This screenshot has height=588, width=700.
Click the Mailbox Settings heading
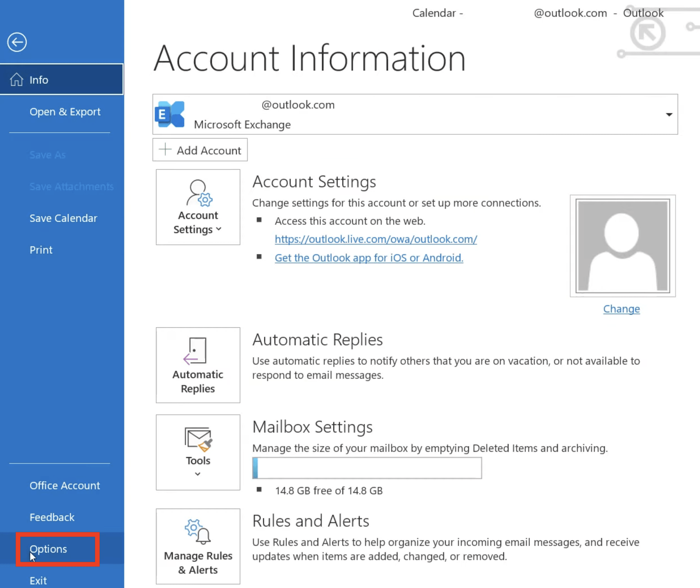click(x=312, y=427)
